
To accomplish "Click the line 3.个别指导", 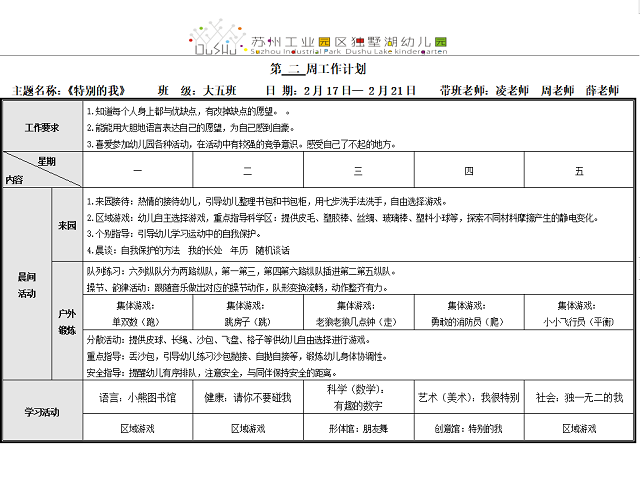I will [174, 234].
